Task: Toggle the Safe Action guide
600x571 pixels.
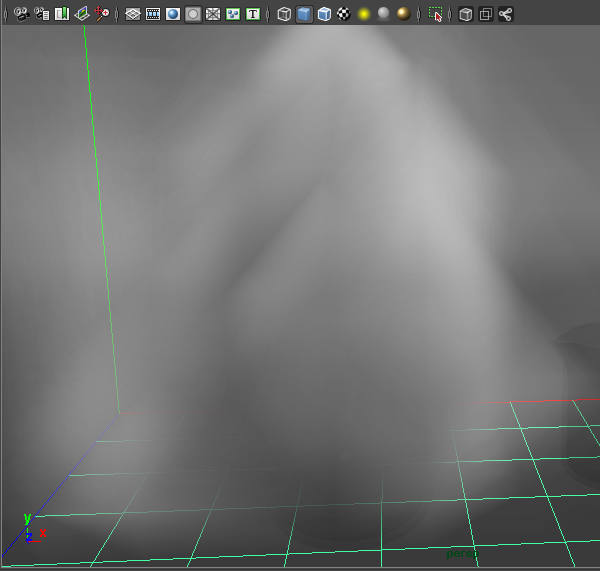Action: coord(232,14)
